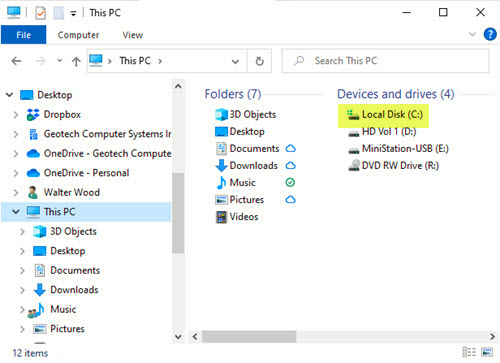The height and width of the screenshot is (363, 500).
Task: Open the recent locations dropdown arrow
Action: point(59,61)
